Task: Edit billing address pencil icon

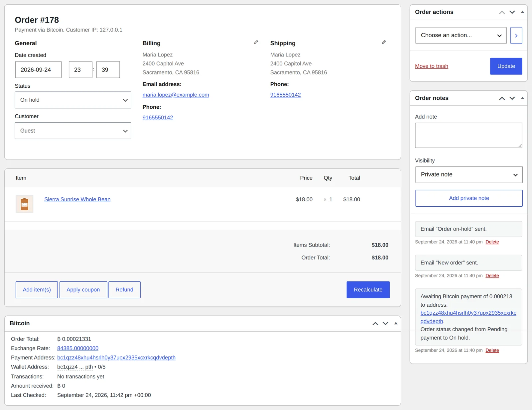Action: (x=256, y=42)
